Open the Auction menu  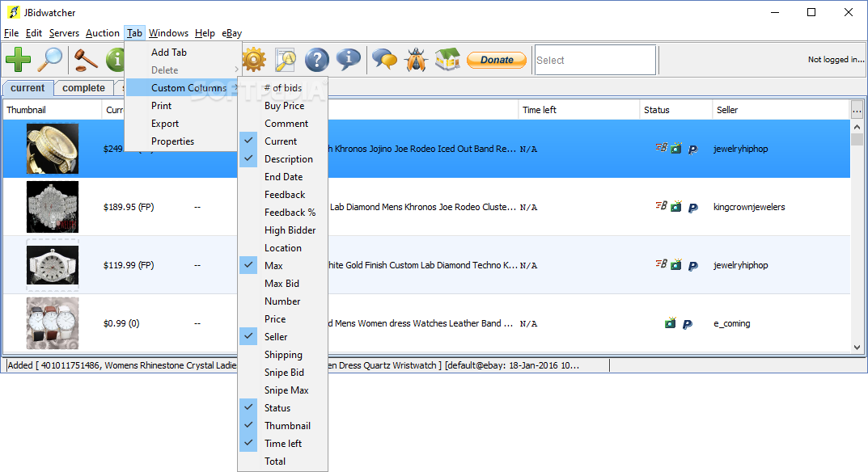coord(103,33)
